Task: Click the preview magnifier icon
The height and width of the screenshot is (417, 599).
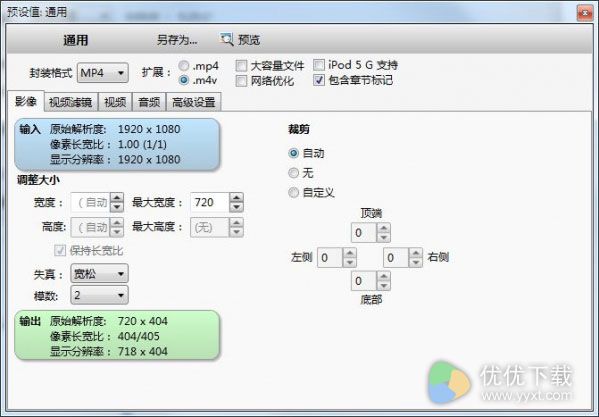Action: click(226, 39)
